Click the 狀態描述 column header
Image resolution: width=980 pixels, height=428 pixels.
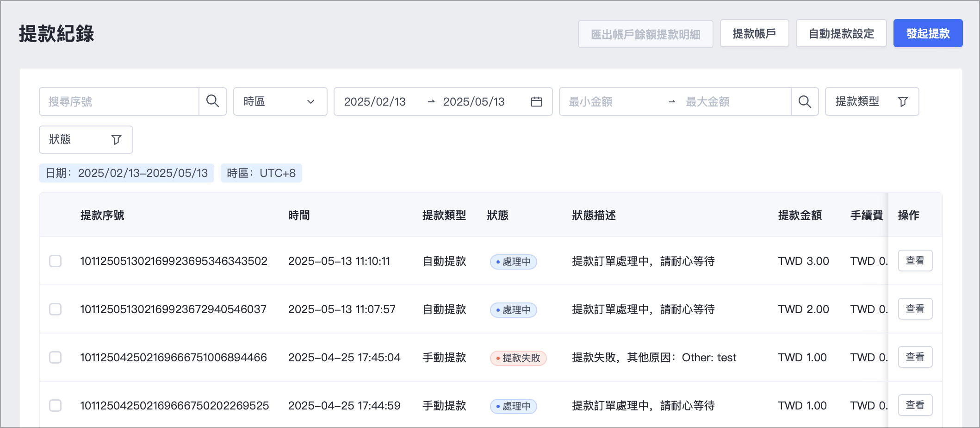pos(594,215)
